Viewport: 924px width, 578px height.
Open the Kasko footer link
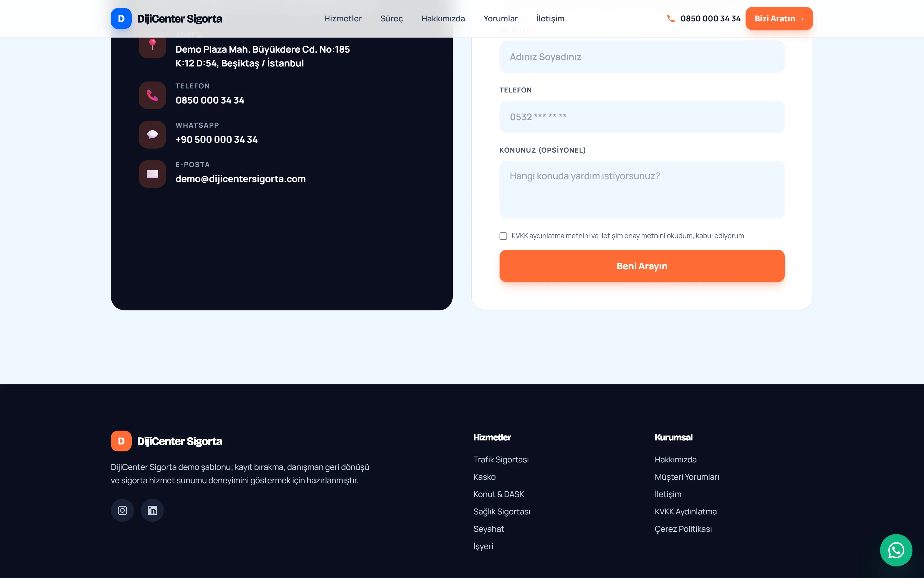[x=485, y=477]
